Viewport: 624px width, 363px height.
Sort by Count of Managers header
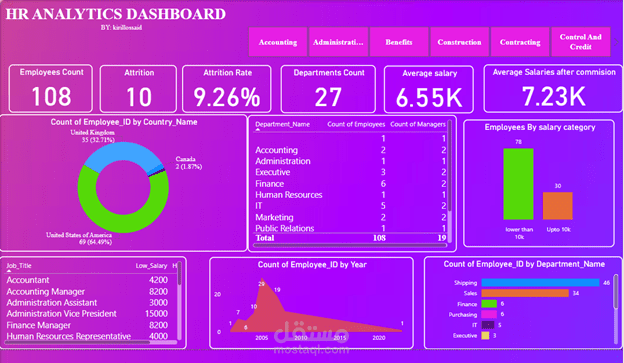[x=417, y=125]
